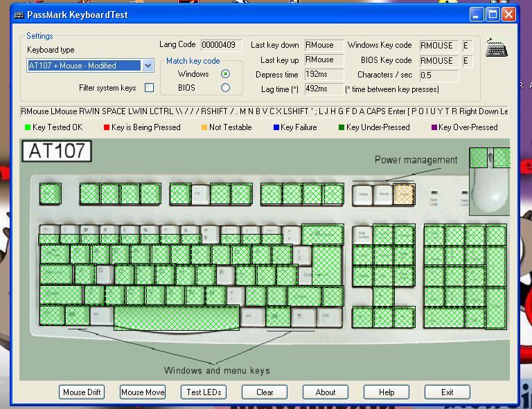The width and height of the screenshot is (532, 409).
Task: Click the green Key Tested OK swatch
Action: click(x=28, y=127)
